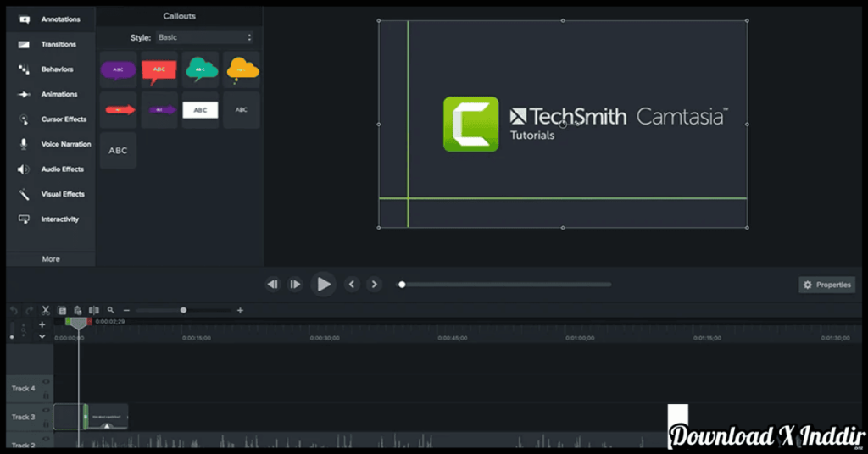Image resolution: width=868 pixels, height=454 pixels.
Task: Select the Track 3 label
Action: pos(23,417)
